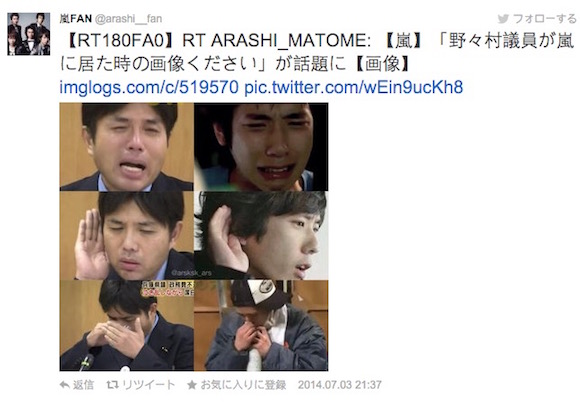Click お気に入りに登録 to favorite the tweet

243,385
